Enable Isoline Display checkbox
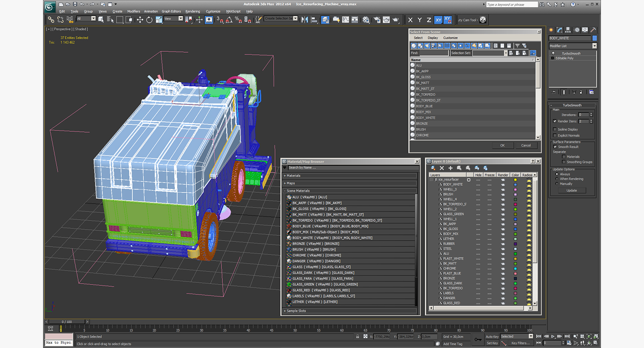 point(555,129)
